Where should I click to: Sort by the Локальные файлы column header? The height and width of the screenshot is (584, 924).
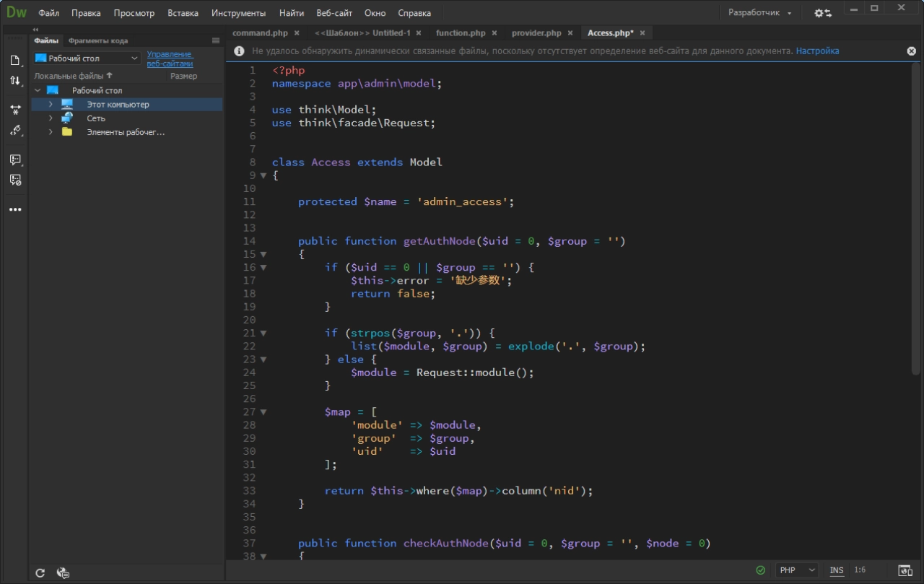74,76
